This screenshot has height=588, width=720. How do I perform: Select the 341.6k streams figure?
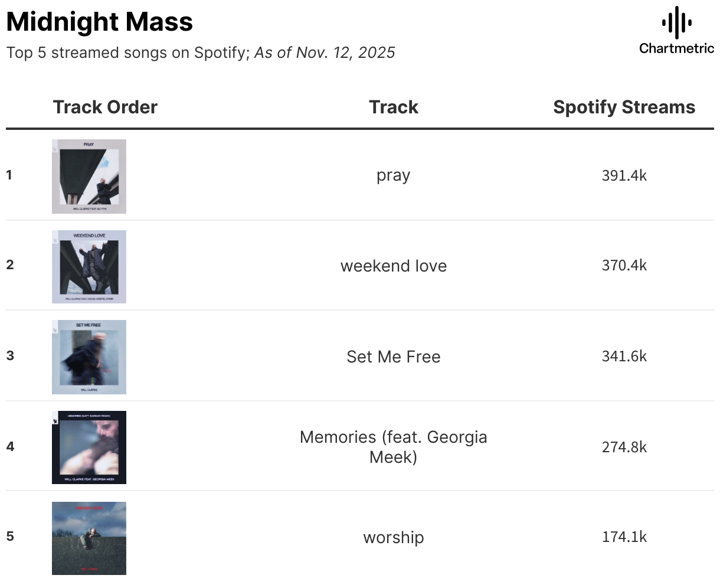[624, 357]
